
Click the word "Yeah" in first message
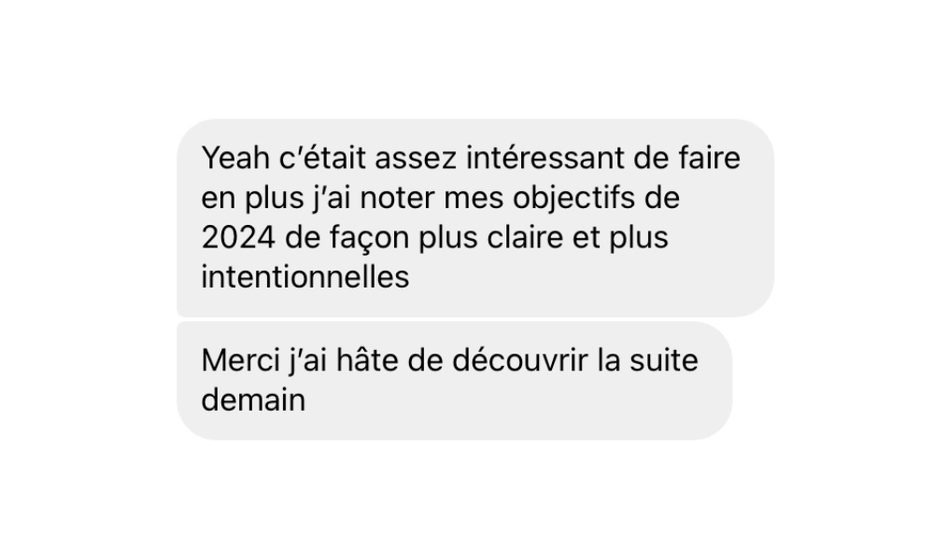click(236, 159)
